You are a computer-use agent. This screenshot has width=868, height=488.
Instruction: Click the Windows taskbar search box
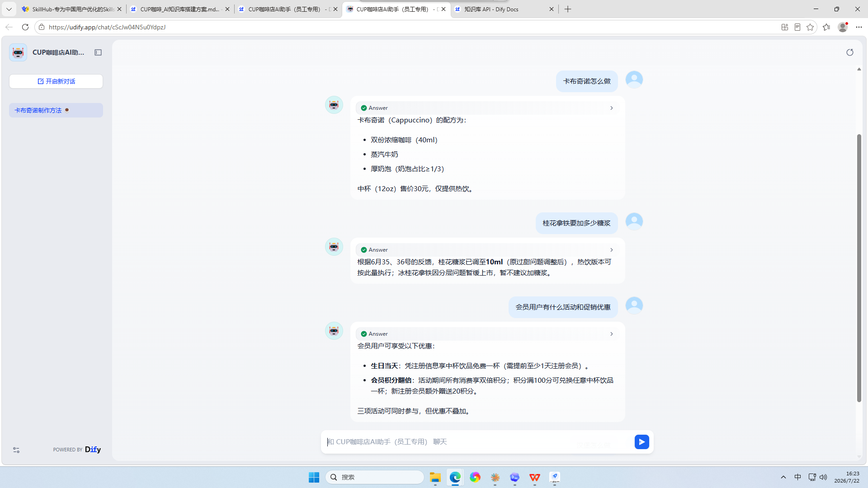(375, 477)
